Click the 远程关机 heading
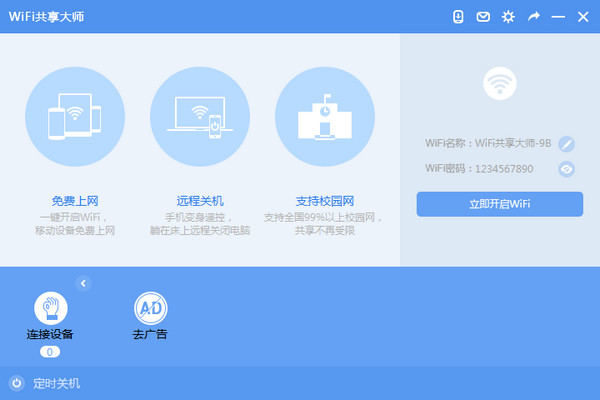600x400 pixels. [x=200, y=201]
